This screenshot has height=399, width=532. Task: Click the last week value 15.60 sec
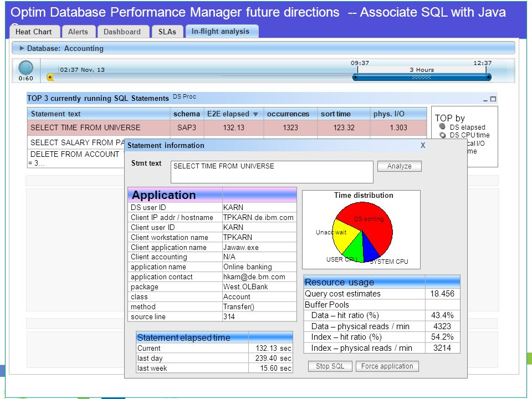tap(276, 368)
